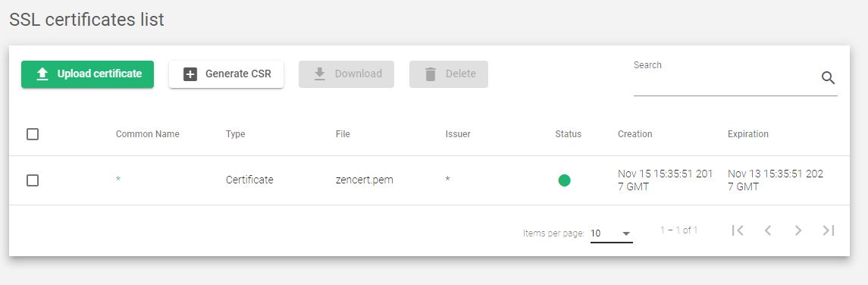868x285 pixels.
Task: Sort by the Type column header
Action: point(235,134)
